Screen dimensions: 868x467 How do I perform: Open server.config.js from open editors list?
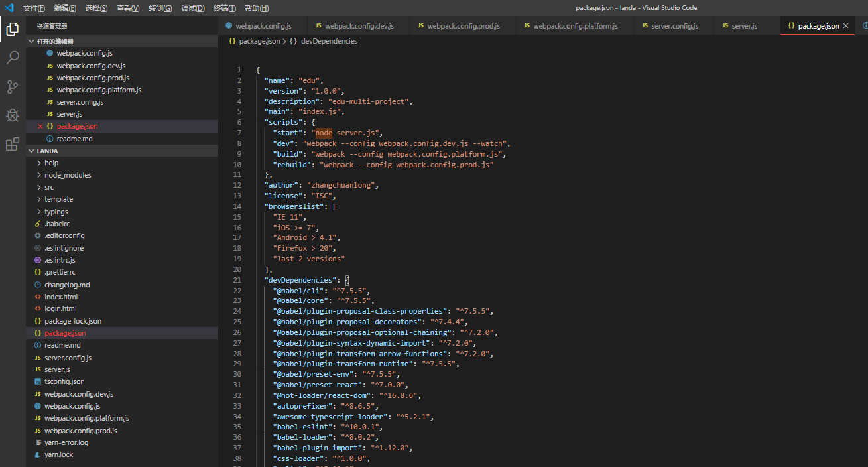pos(80,102)
